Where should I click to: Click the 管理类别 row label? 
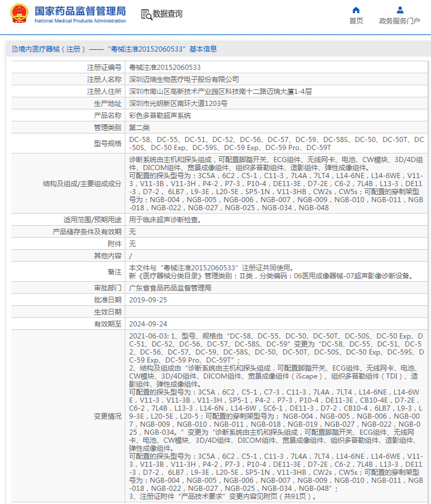(108, 128)
